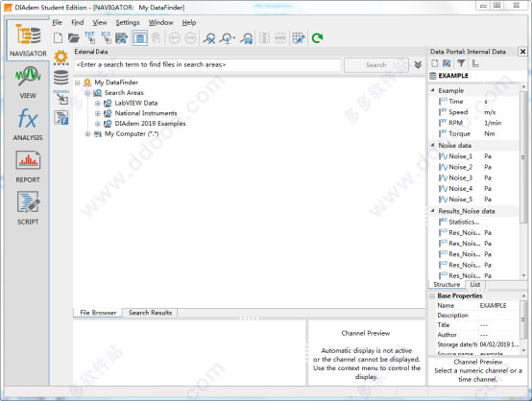Open the View menu
532x401 pixels.
pos(100,22)
